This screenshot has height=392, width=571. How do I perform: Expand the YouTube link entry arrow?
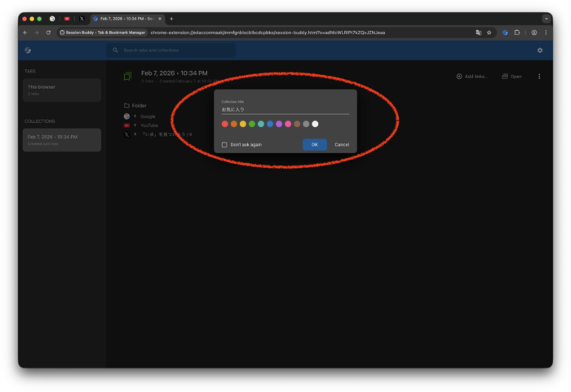click(x=135, y=126)
